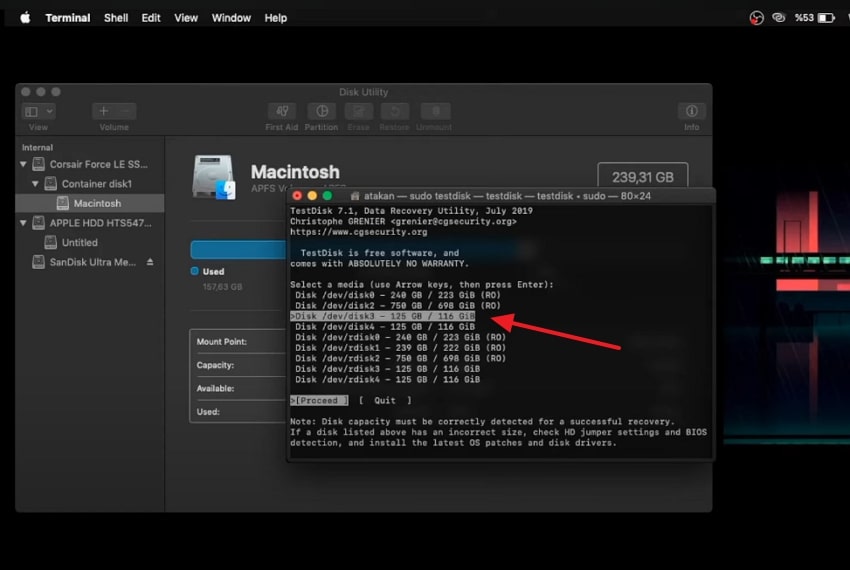Run First Aid in Disk Utility
850x570 pixels.
pyautogui.click(x=281, y=111)
